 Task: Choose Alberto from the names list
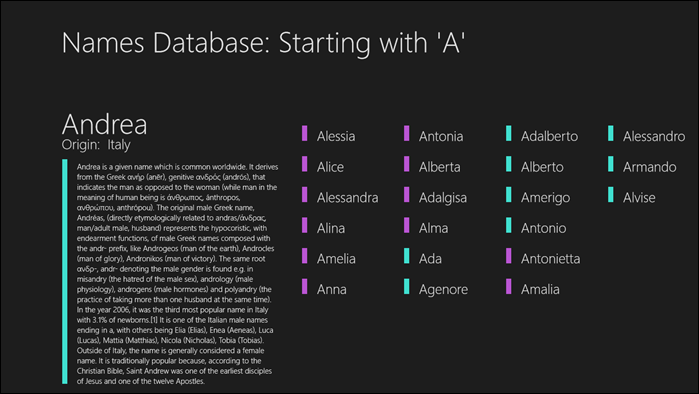[x=542, y=167]
